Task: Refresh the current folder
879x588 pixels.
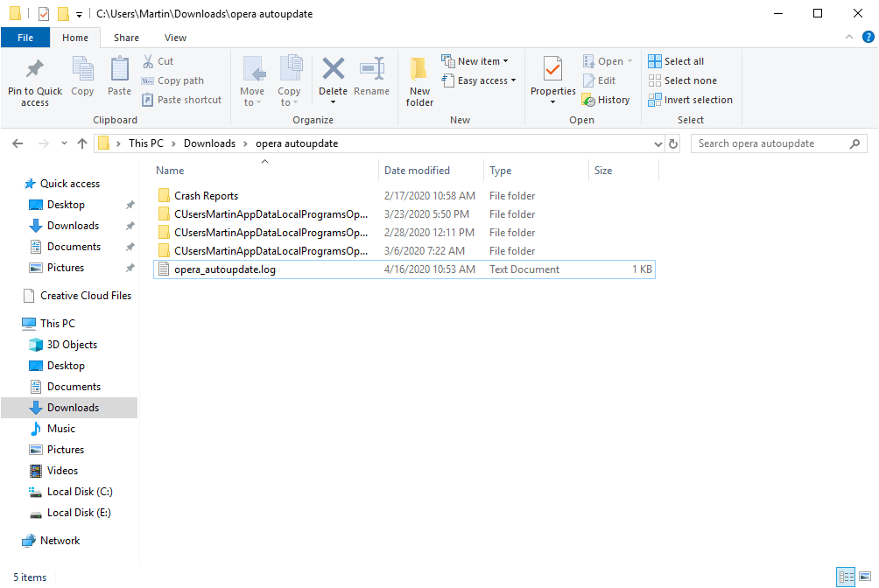Action: [x=672, y=144]
